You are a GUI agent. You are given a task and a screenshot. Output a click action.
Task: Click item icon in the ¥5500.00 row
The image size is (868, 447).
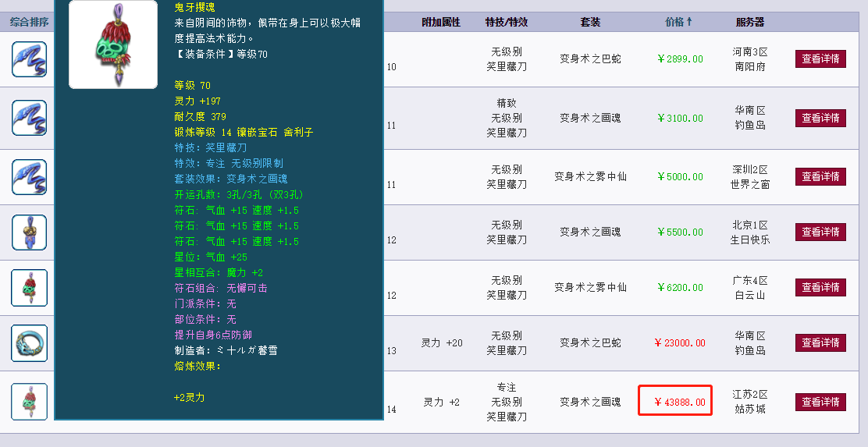point(30,232)
